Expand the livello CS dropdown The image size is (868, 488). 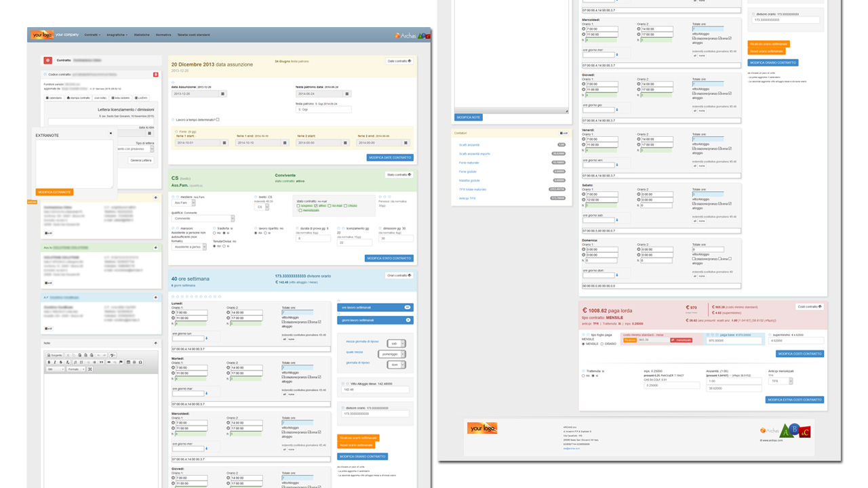(x=260, y=207)
